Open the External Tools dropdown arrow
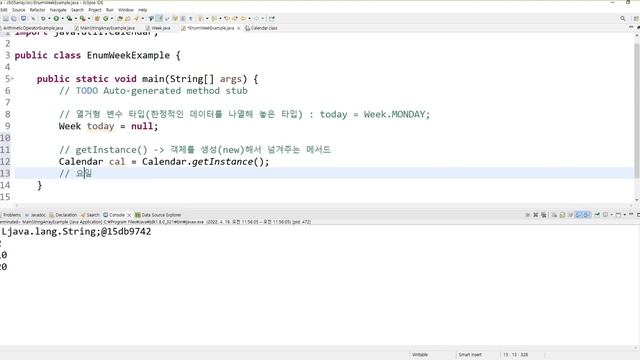Image resolution: width=640 pixels, height=360 pixels. [x=89, y=18]
